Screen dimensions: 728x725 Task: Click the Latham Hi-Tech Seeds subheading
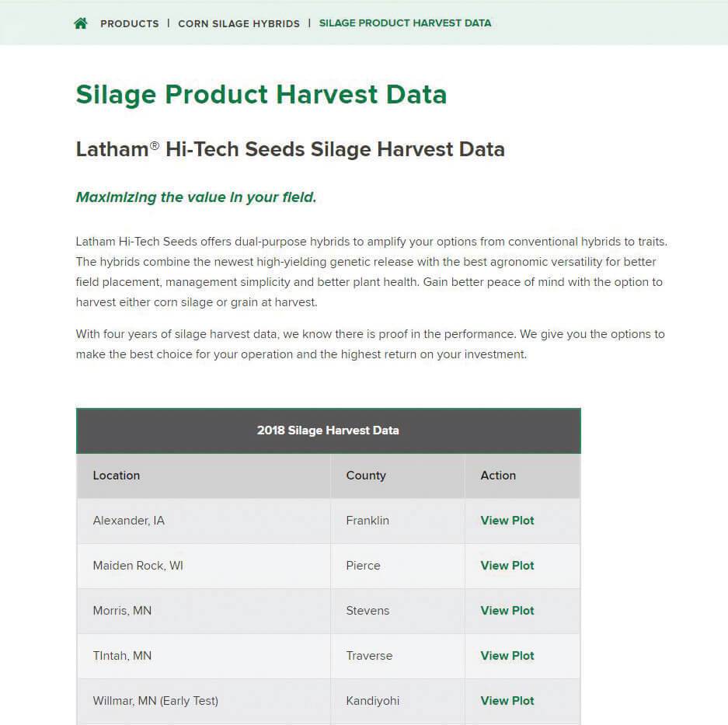pos(290,149)
